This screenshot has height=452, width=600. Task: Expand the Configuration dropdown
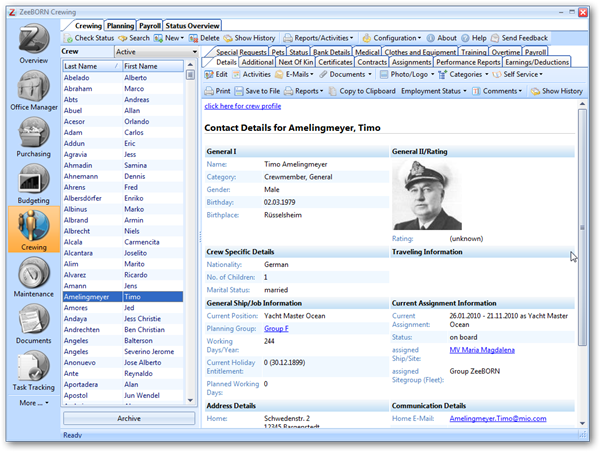pos(392,38)
